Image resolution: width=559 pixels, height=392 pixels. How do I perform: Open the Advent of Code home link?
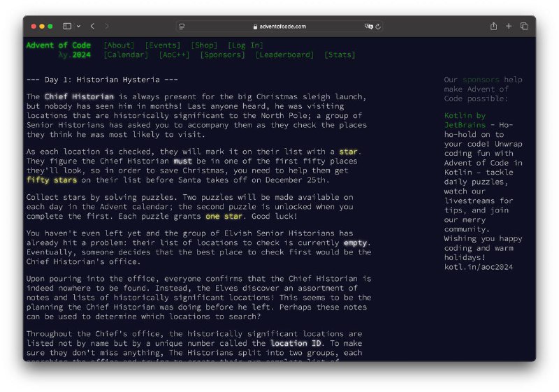[x=59, y=45]
